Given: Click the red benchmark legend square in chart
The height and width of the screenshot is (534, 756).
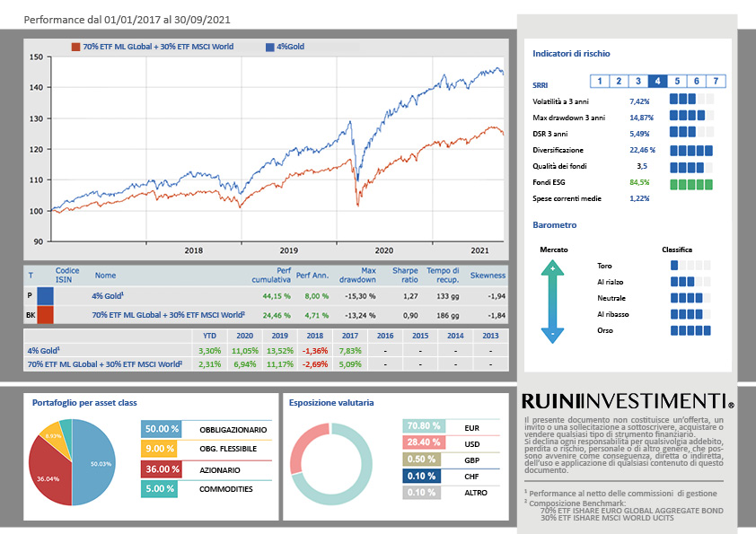Looking at the screenshot, I should [75, 47].
